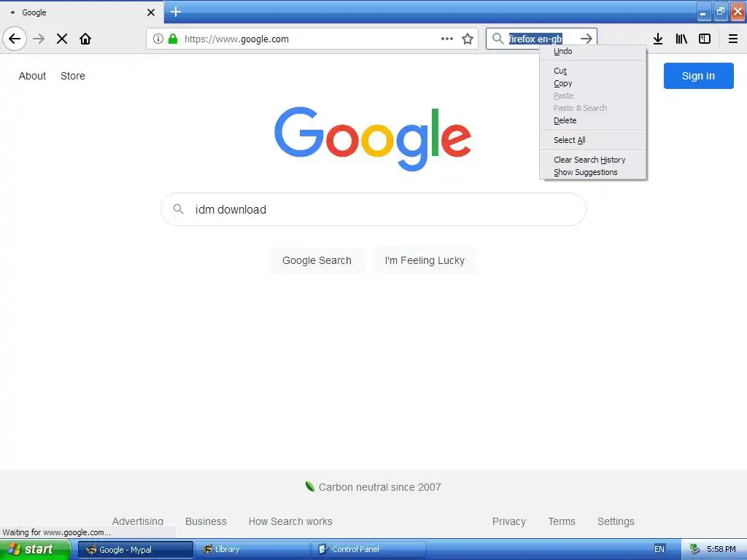Open page actions three-dot menu
Screen dimensions: 747x560
446,39
